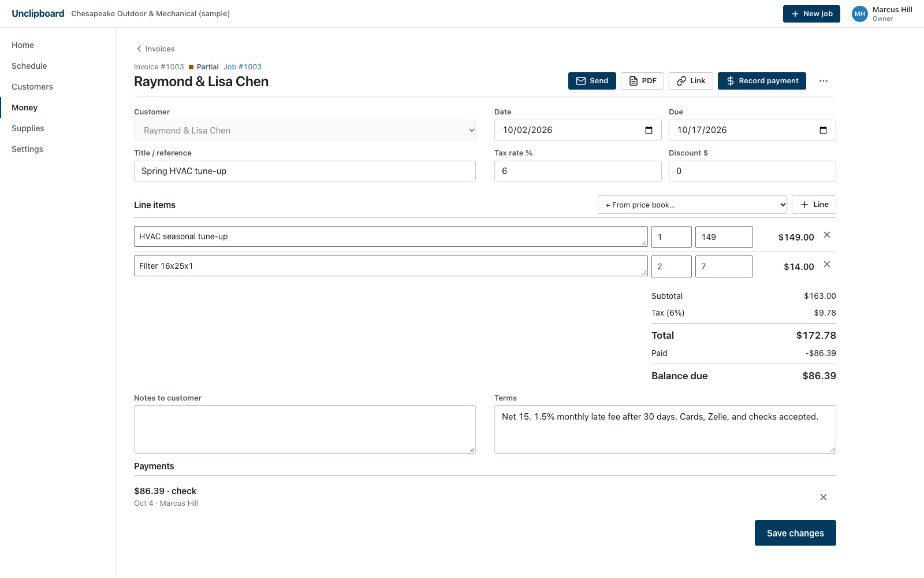The width and height of the screenshot is (924, 578).
Task: Edit the Tax rate % field
Action: tap(578, 171)
